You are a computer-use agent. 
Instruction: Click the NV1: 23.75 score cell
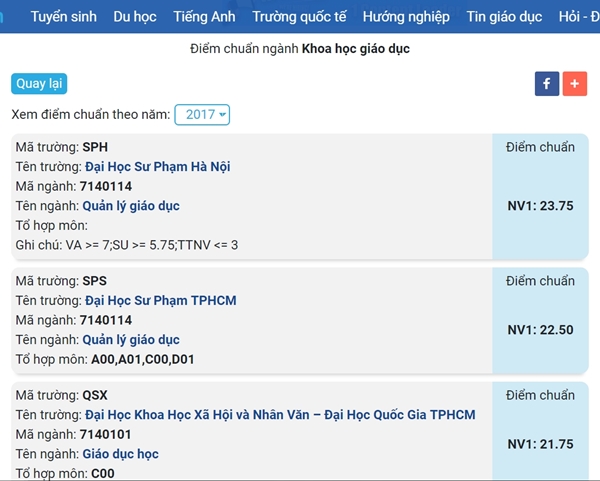(540, 206)
